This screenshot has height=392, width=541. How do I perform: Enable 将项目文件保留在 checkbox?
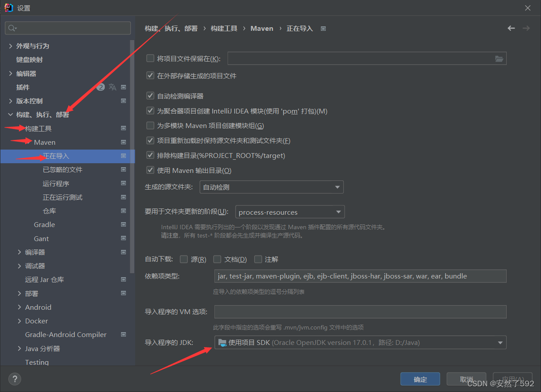click(x=150, y=58)
